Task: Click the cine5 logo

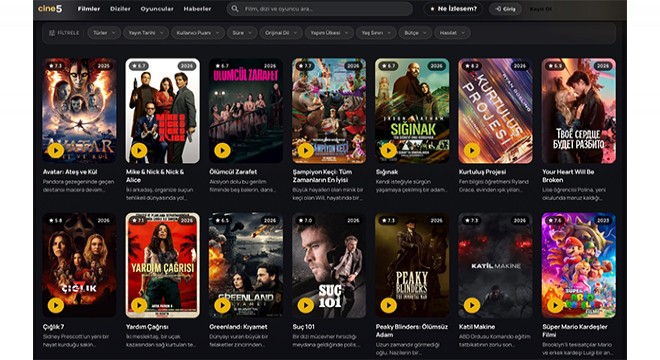Action: pyautogui.click(x=50, y=8)
